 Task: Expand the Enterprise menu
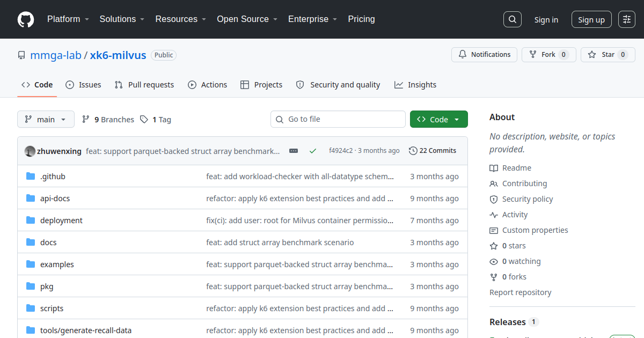pos(312,19)
